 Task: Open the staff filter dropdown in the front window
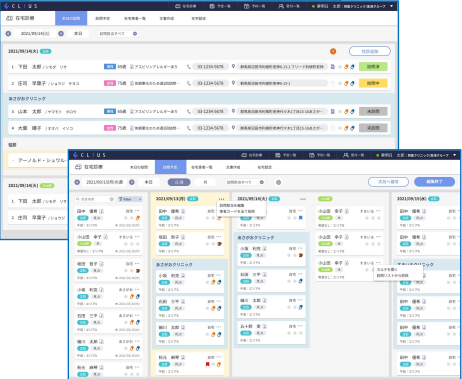[x=245, y=182]
